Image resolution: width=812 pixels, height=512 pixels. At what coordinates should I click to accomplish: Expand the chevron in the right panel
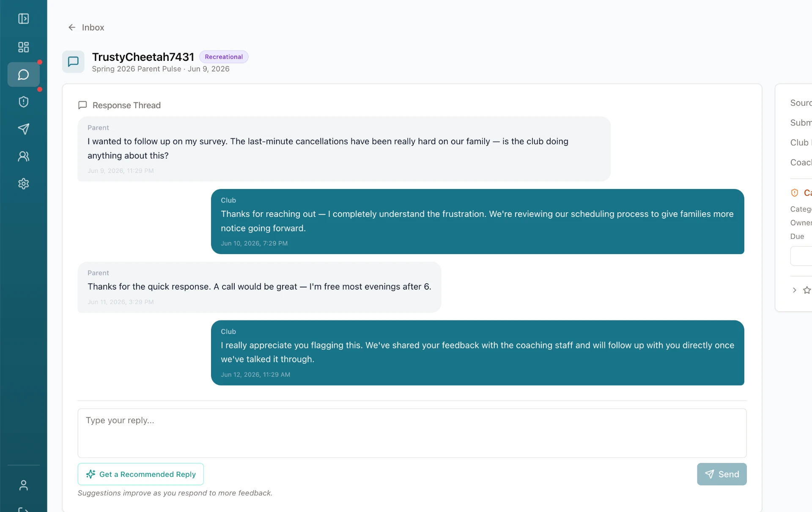click(x=794, y=290)
